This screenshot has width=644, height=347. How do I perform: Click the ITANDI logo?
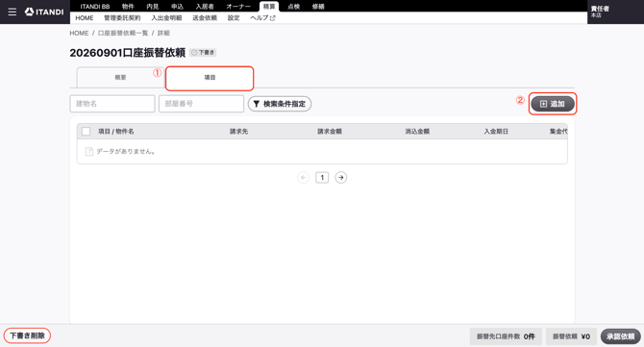[x=44, y=12]
